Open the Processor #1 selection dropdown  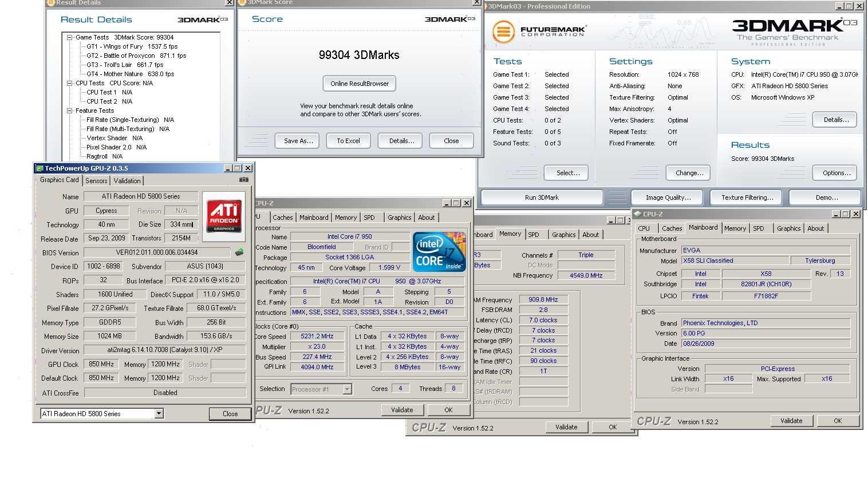click(x=347, y=389)
